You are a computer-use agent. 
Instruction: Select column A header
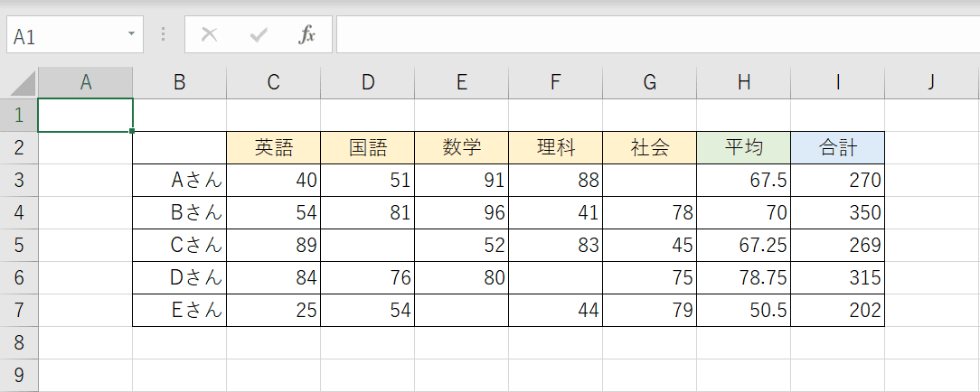click(x=86, y=82)
